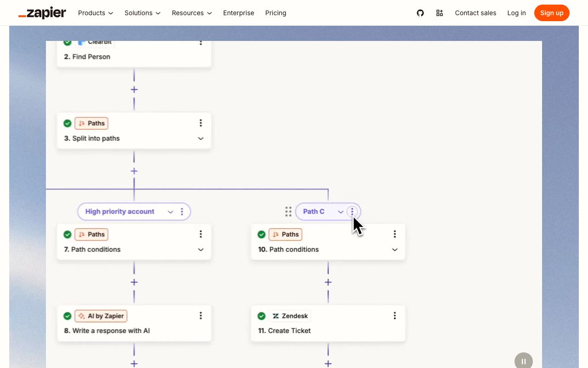Image resolution: width=588 pixels, height=368 pixels.
Task: Click the green check on step 3
Action: tap(68, 123)
